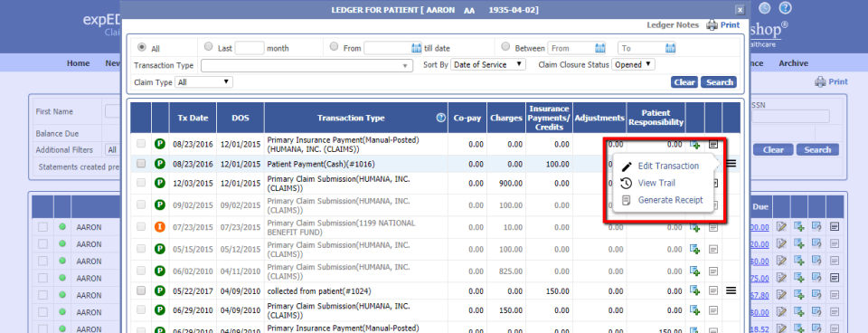Screen dimensions: 868x333
Task: Select the Between radio button
Action: (x=505, y=47)
